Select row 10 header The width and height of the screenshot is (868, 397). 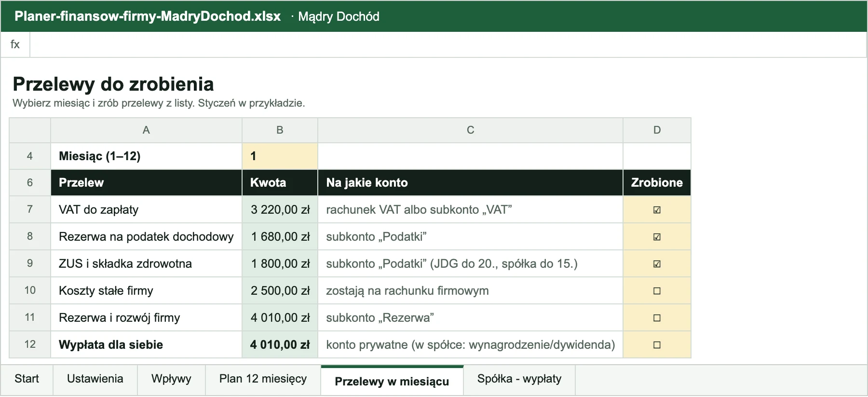coord(30,290)
